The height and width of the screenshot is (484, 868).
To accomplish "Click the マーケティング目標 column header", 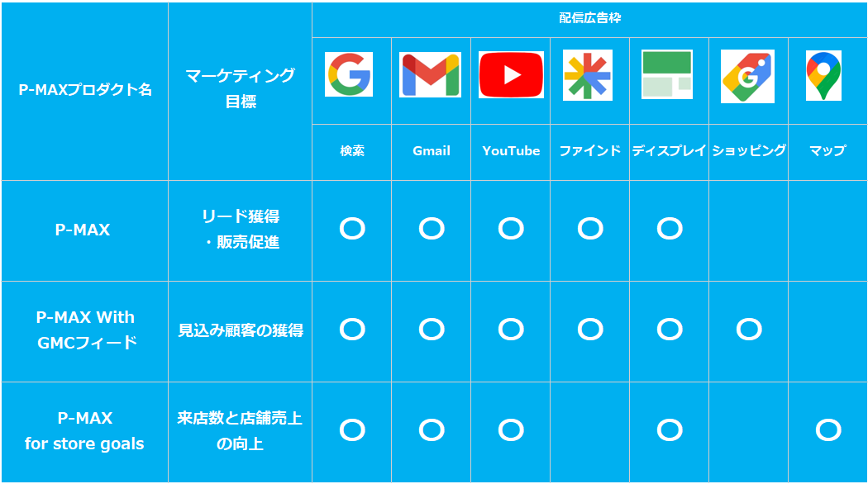I will tap(240, 88).
